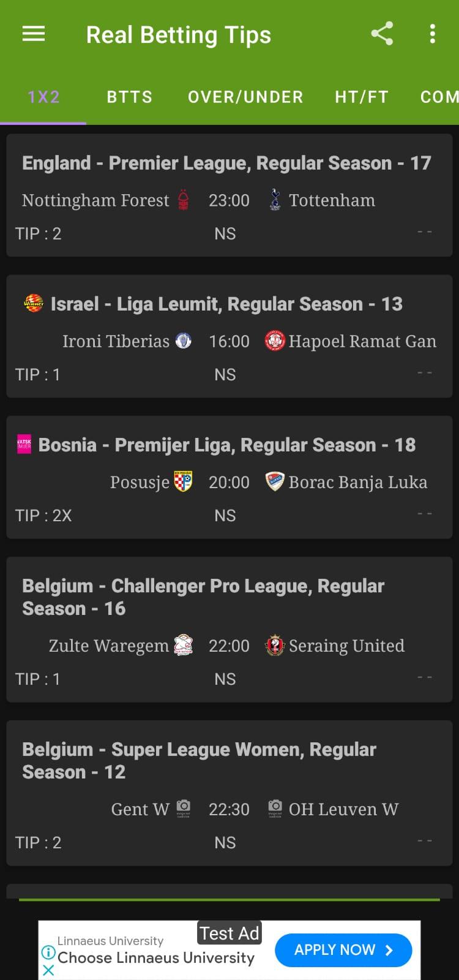459x980 pixels.
Task: Select the 1X2 tab
Action: pyautogui.click(x=43, y=97)
